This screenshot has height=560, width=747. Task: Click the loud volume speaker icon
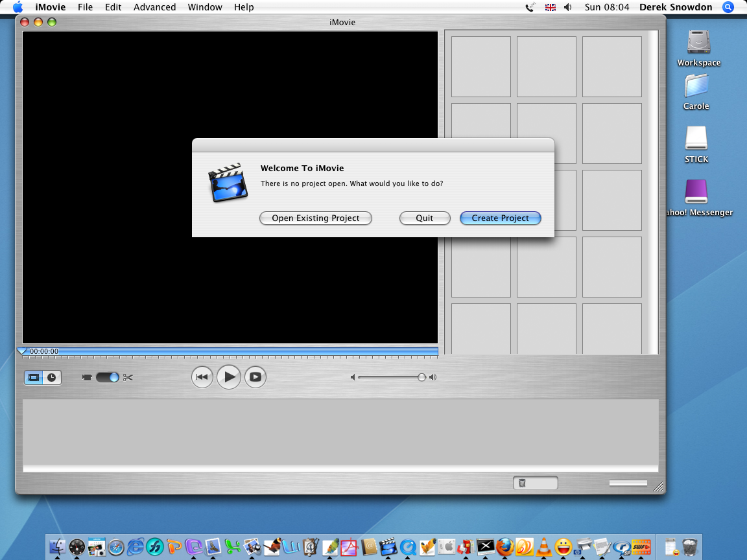pyautogui.click(x=433, y=377)
